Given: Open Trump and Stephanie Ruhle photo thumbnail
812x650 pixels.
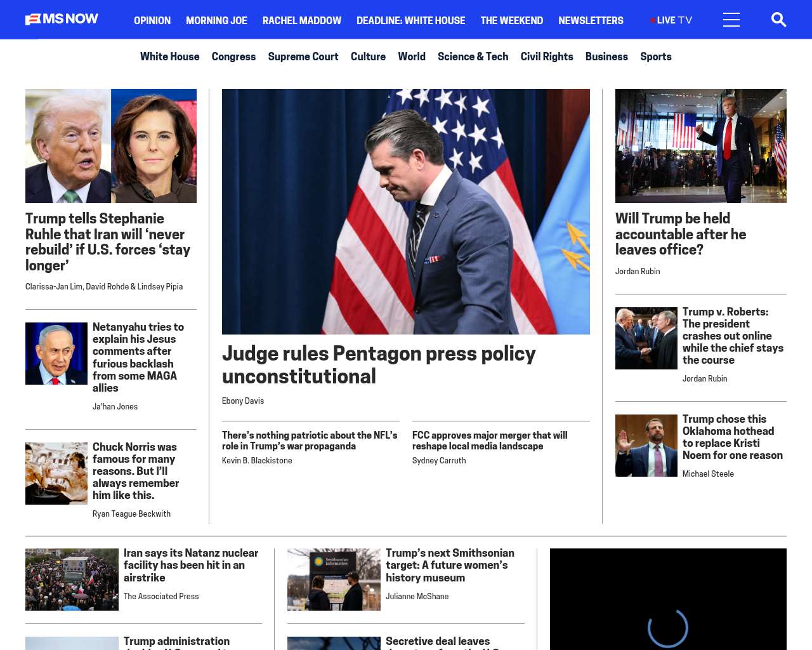Looking at the screenshot, I should (x=111, y=146).
